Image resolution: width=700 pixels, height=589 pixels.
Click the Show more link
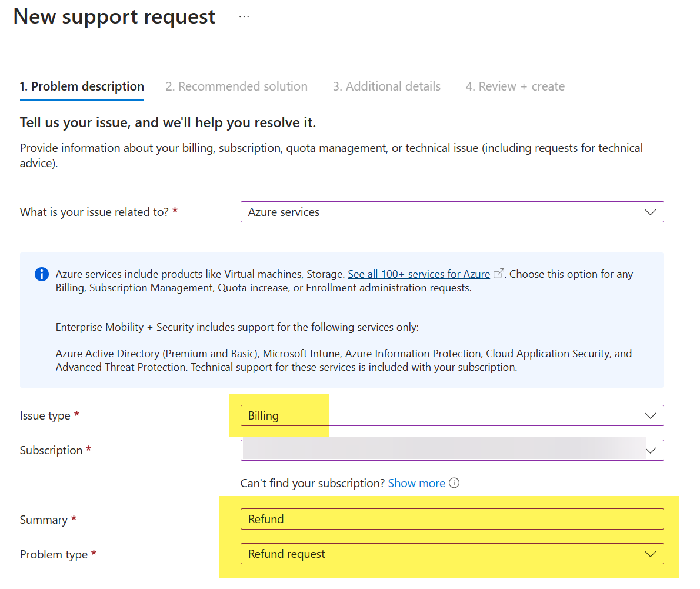416,483
